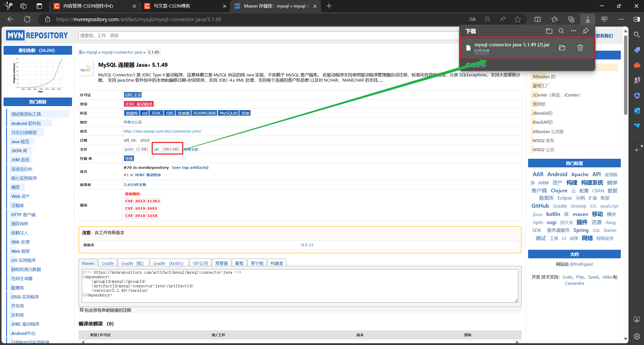
Task: Click the 中央 repository badge
Action: tap(129, 159)
